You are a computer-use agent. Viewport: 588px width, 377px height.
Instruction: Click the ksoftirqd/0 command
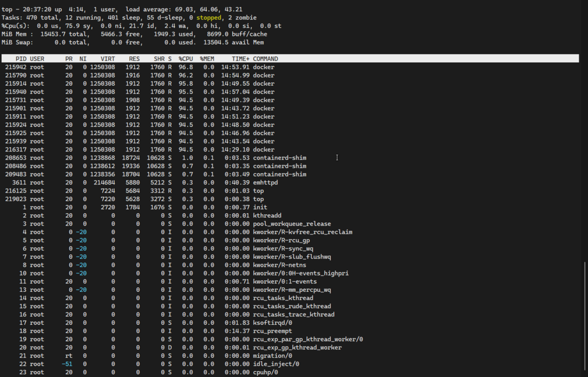[x=273, y=322]
